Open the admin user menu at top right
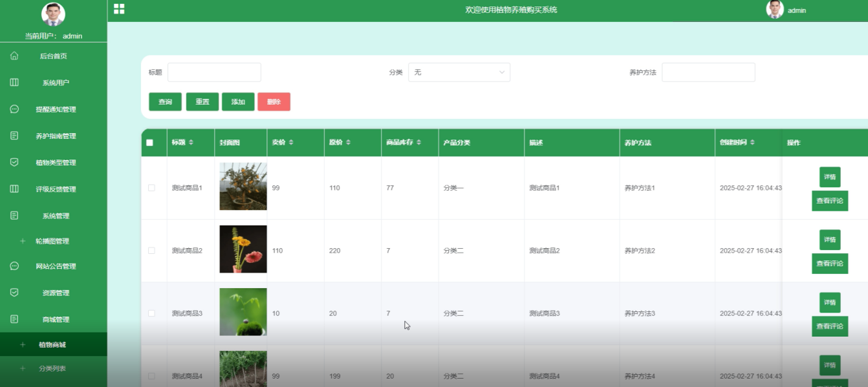Screen dimensions: 868x387 [x=797, y=10]
